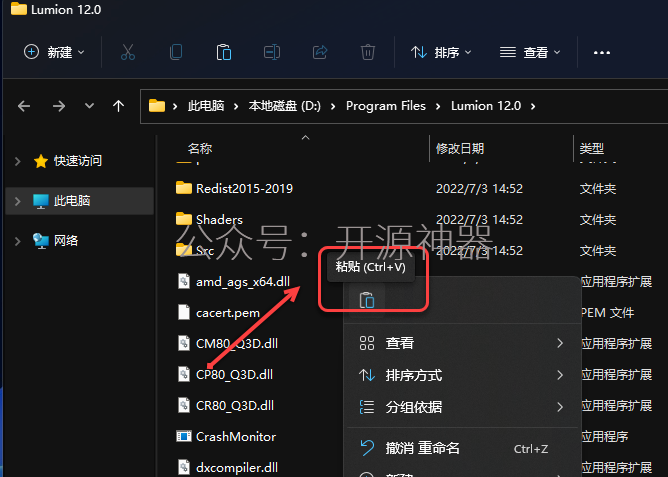Go back with the left arrow
The height and width of the screenshot is (477, 668).
click(x=24, y=106)
